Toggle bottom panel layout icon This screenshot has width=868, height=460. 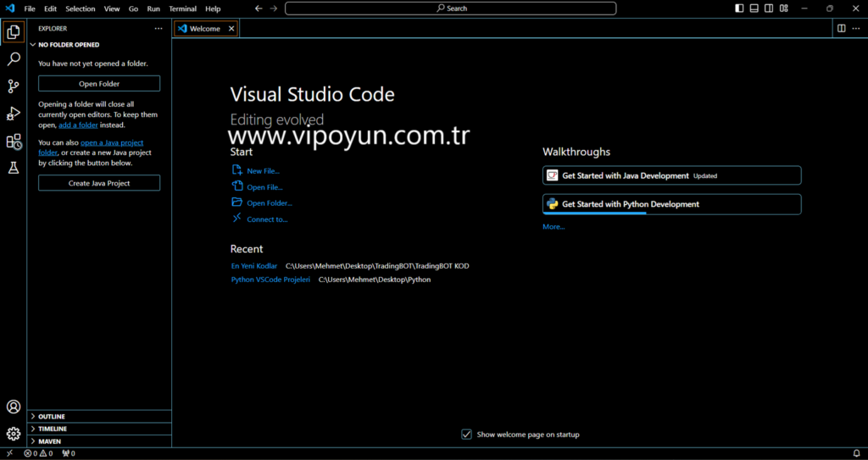point(754,8)
